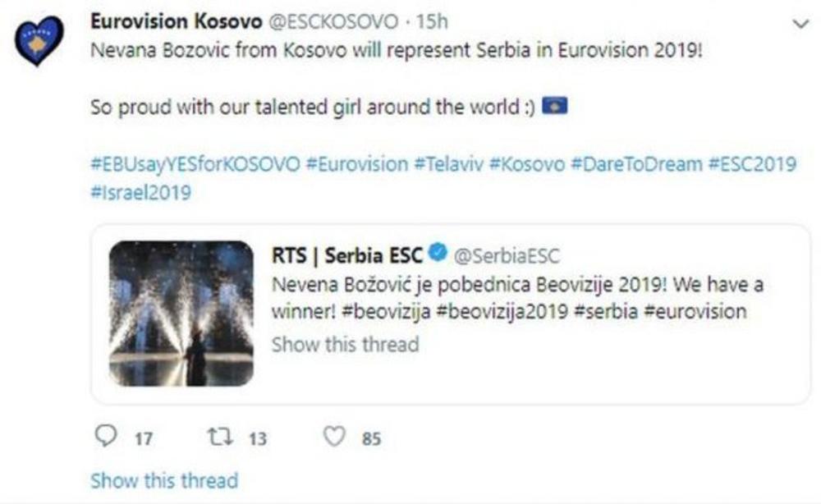Open the #Israel2019 hashtag
Viewport: 821px width, 504px height.
coord(140,193)
